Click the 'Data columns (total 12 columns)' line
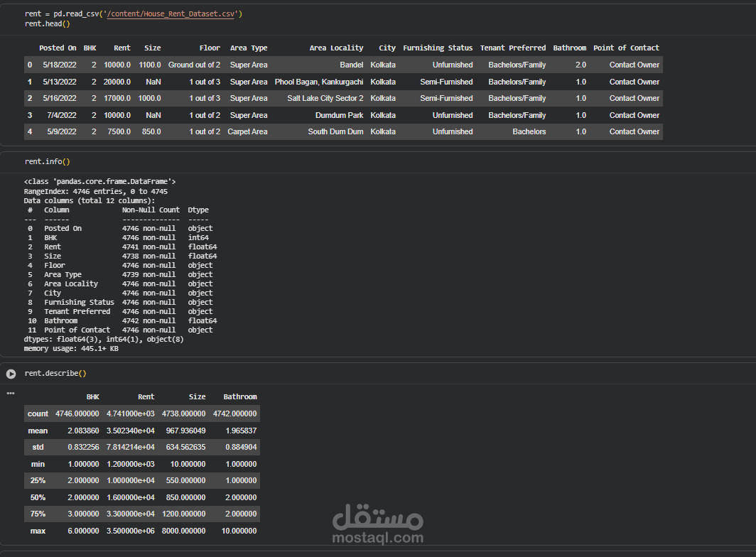756x557 pixels. point(90,200)
